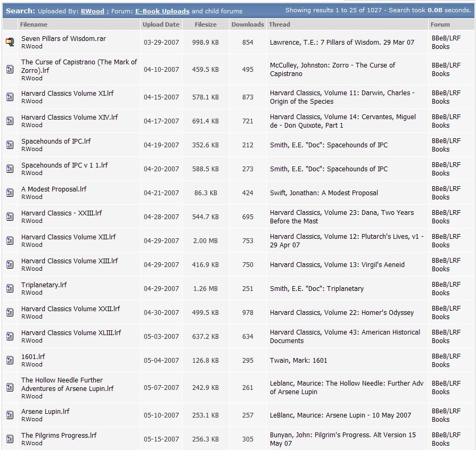476x450 pixels.
Task: Click the RWood name under Harvard Classics Volume XLIII.lrf
Action: coord(31,341)
